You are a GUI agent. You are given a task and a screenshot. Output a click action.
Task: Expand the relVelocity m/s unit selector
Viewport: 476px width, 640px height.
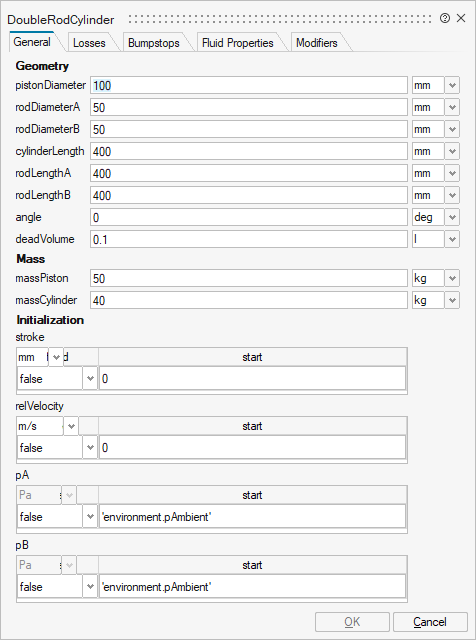pyautogui.click(x=71, y=427)
